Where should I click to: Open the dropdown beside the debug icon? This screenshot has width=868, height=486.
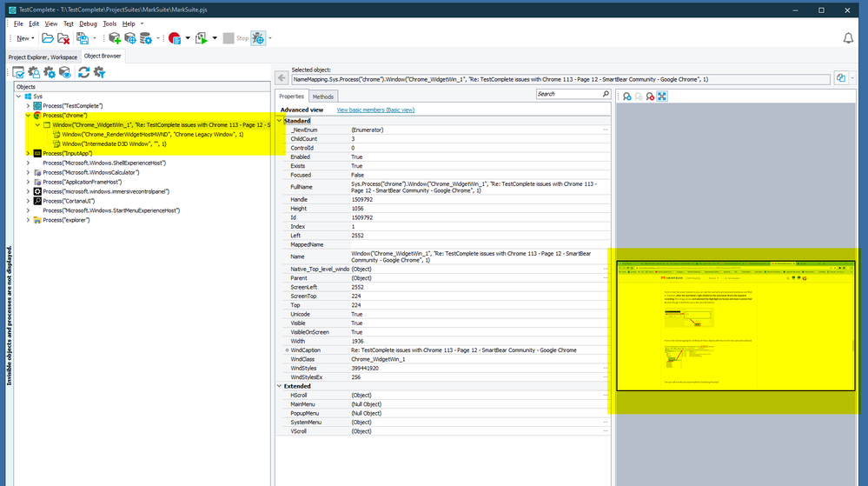(270, 38)
